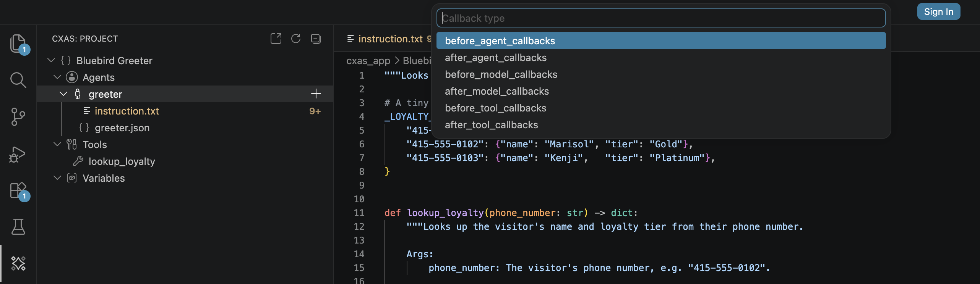Click the Agents person icon

72,77
